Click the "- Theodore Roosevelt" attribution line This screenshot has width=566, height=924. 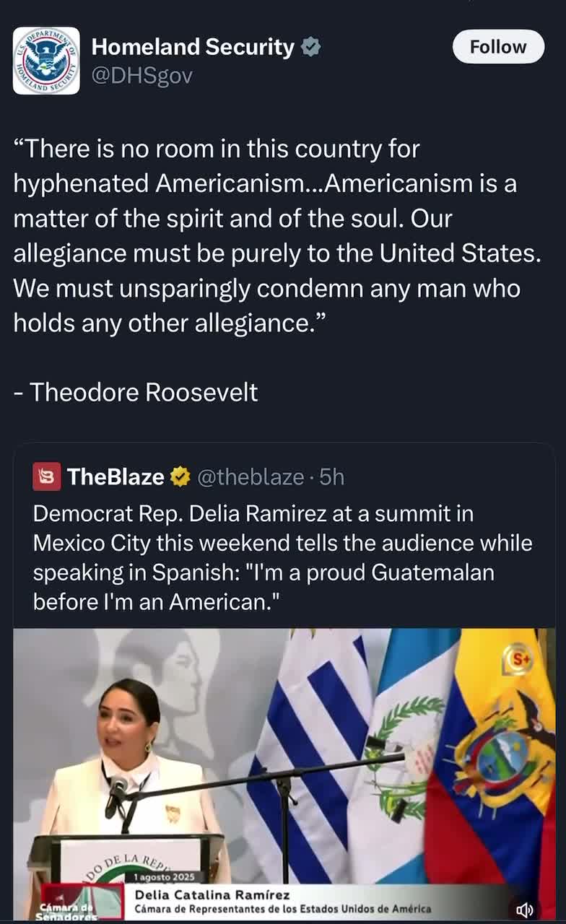click(136, 392)
